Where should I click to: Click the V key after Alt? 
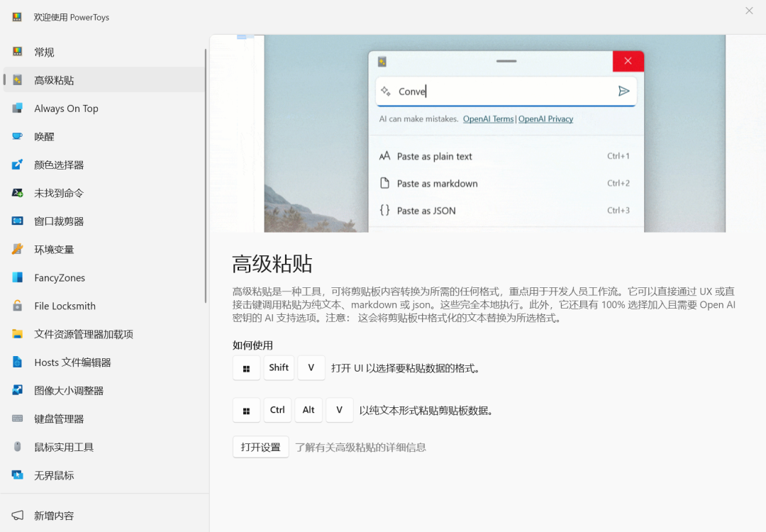point(340,410)
